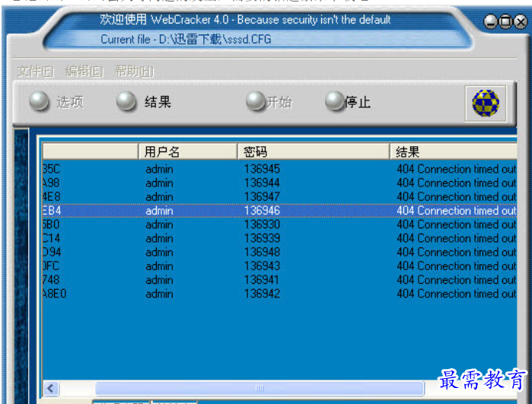The height and width of the screenshot is (404, 532).
Task: Click the 404 result in the D94 row
Action: coord(457,253)
